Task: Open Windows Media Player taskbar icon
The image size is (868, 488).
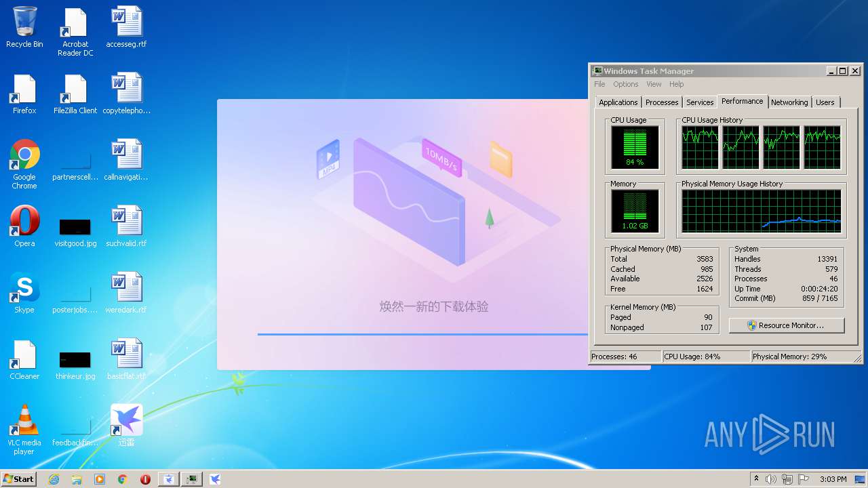Action: (x=100, y=479)
